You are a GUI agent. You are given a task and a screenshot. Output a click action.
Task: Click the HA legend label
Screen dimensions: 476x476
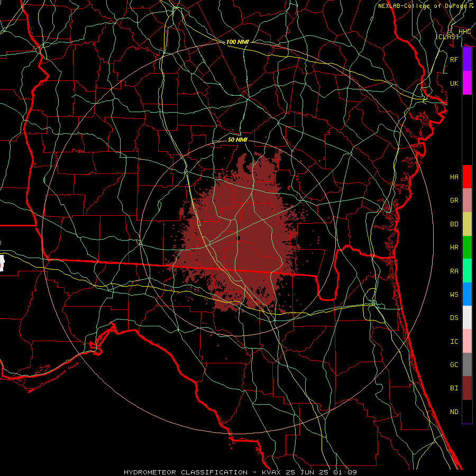454,177
